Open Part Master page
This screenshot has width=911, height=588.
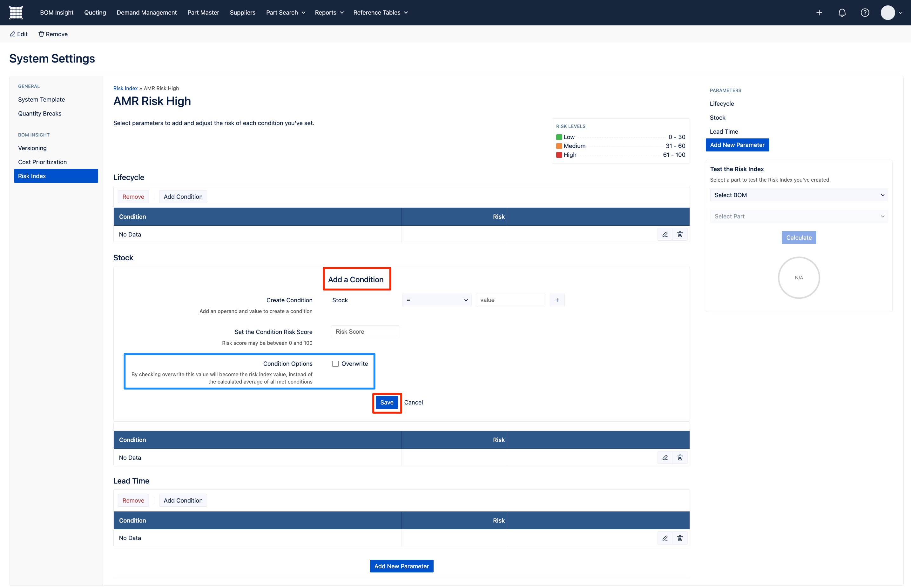coord(203,13)
